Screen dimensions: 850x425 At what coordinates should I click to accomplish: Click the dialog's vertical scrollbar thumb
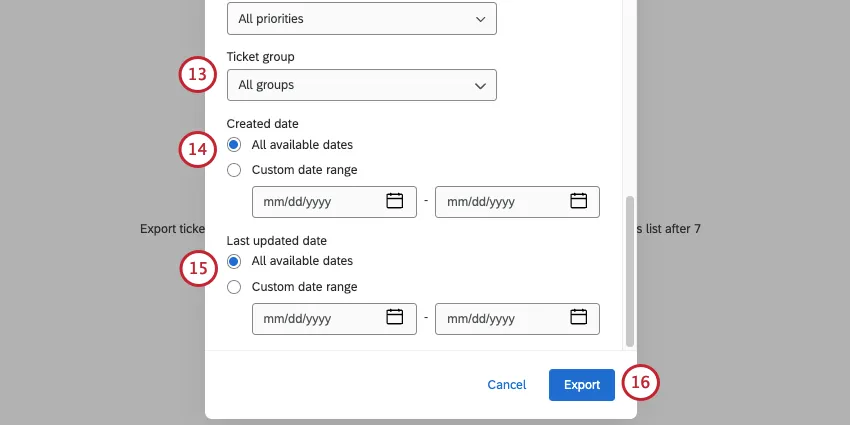tap(629, 271)
